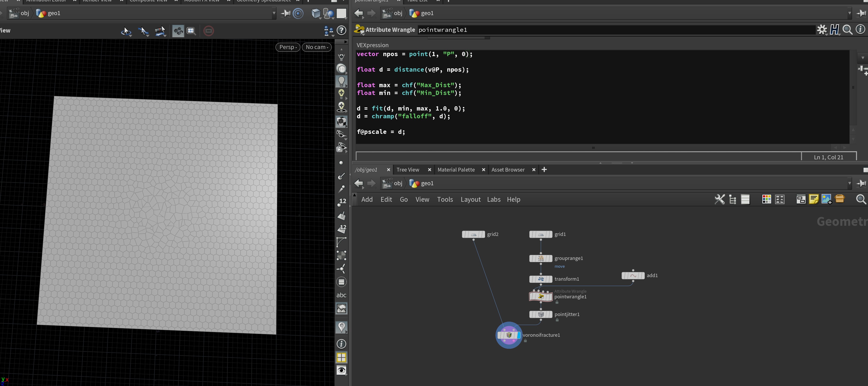Click the add background image icon
Screen dimensions: 868x386
[826, 199]
